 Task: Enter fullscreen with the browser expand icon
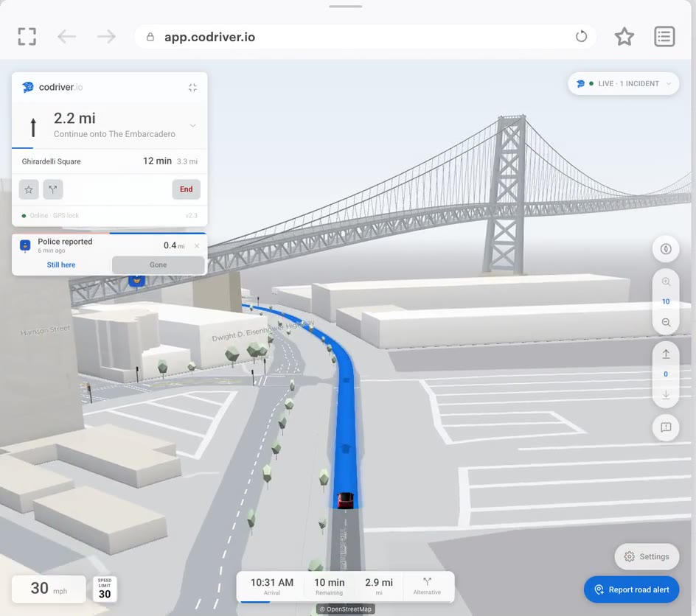(x=27, y=36)
